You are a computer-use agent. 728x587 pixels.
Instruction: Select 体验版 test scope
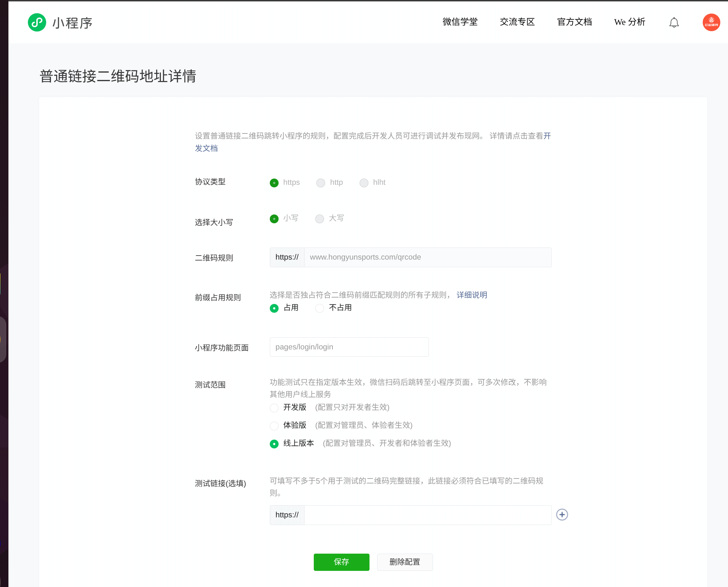click(274, 426)
